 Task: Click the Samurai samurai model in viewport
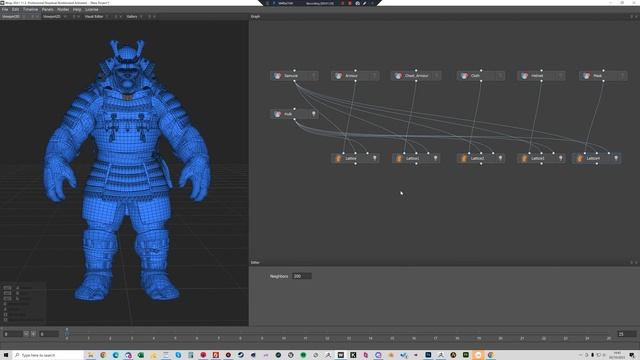pyautogui.click(x=127, y=171)
